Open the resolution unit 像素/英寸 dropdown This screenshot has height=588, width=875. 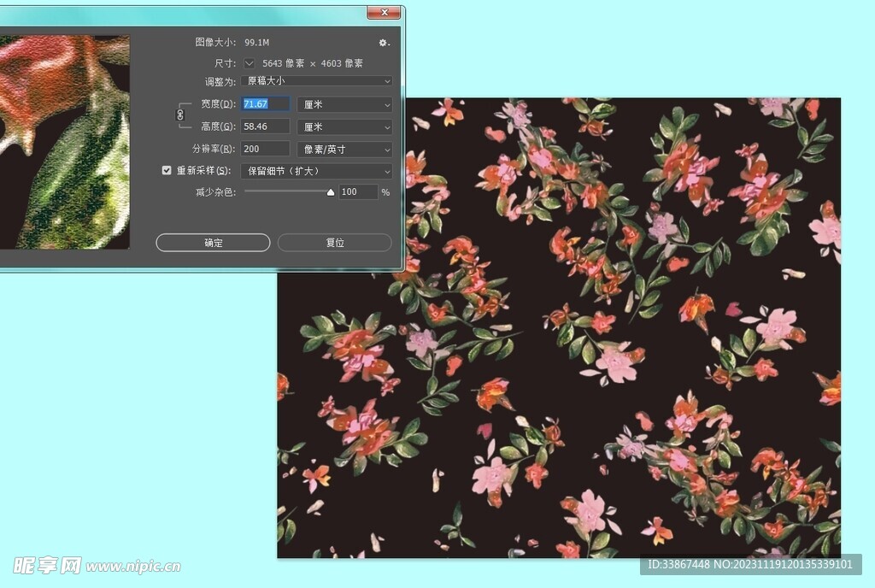(x=344, y=150)
